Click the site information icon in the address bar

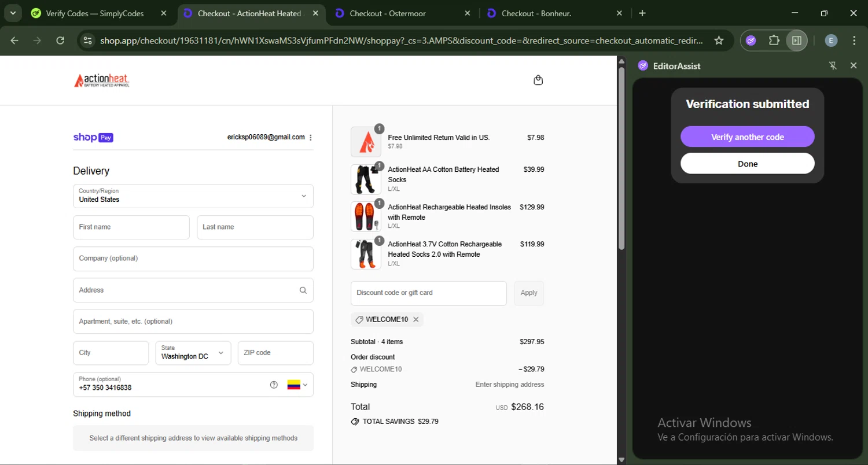[87, 40]
